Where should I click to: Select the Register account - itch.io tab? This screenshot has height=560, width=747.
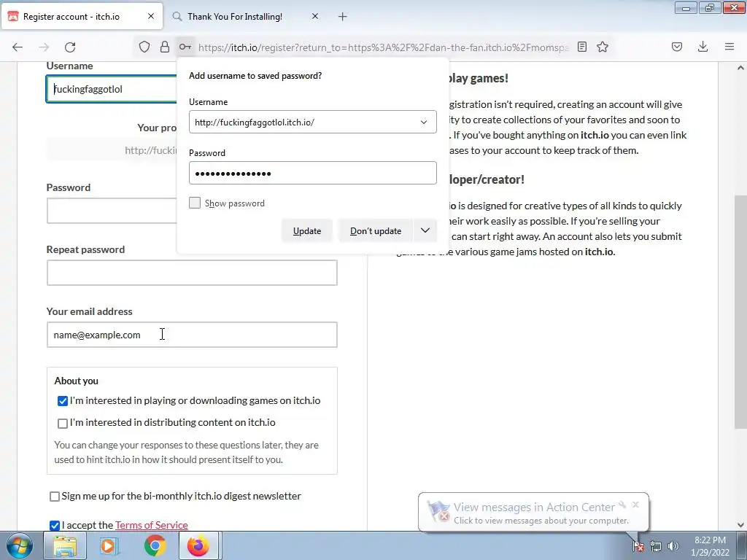tap(71, 17)
